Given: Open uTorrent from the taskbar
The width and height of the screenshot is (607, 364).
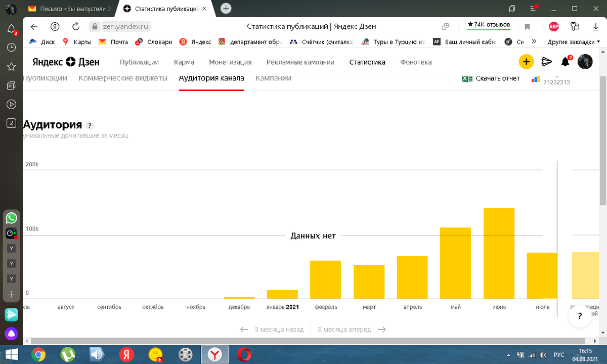Looking at the screenshot, I should [x=67, y=354].
